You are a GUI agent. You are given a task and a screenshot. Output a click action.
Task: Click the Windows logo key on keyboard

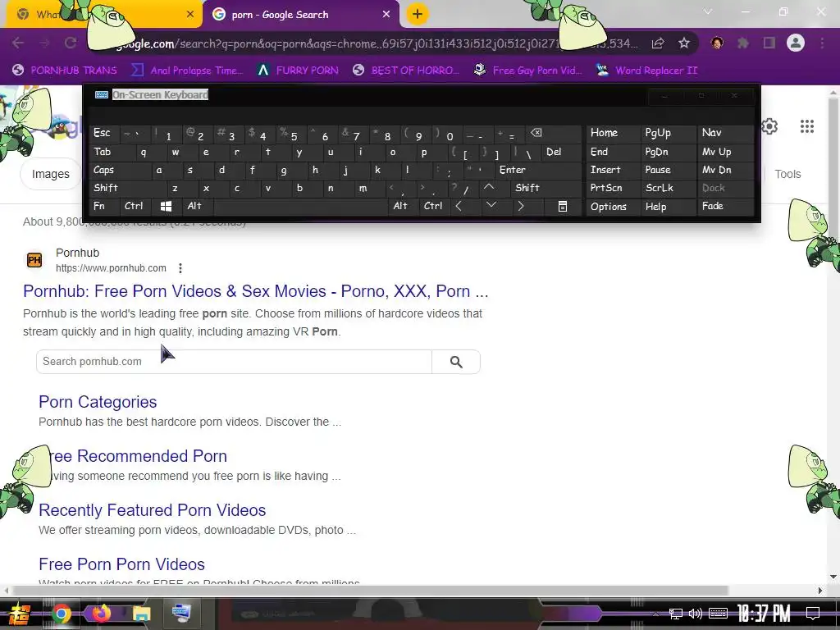pyautogui.click(x=166, y=206)
